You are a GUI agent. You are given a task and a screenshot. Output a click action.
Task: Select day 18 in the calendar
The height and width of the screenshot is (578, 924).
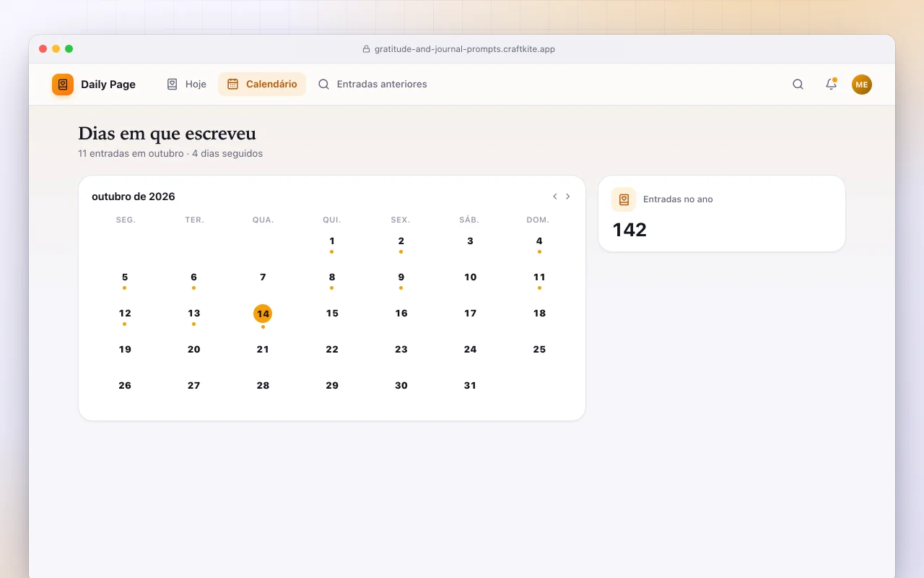539,314
